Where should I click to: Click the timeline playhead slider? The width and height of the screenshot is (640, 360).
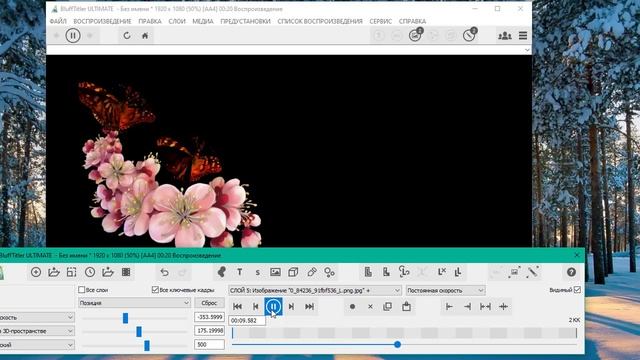click(398, 345)
